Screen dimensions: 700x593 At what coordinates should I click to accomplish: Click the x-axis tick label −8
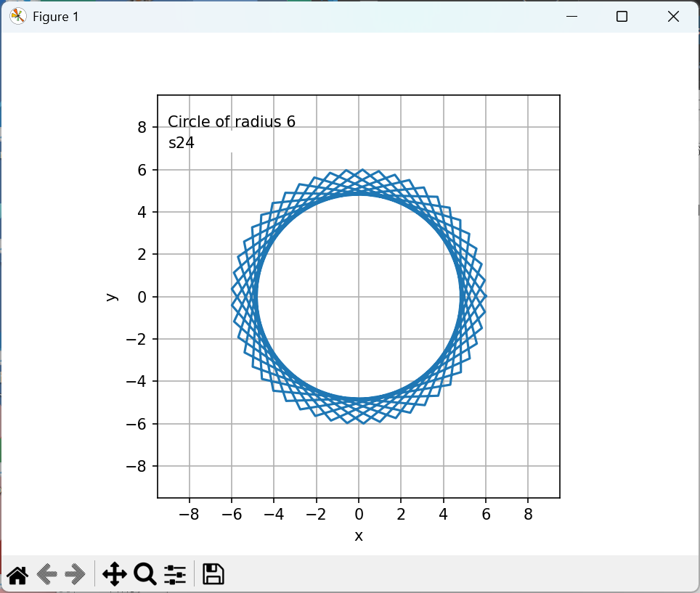click(189, 515)
